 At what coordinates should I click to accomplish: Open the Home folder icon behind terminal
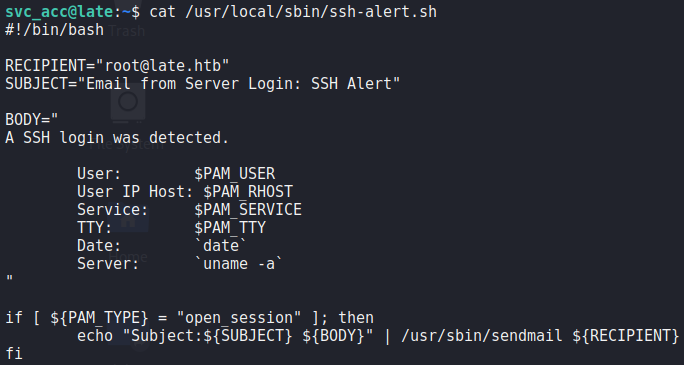128,220
